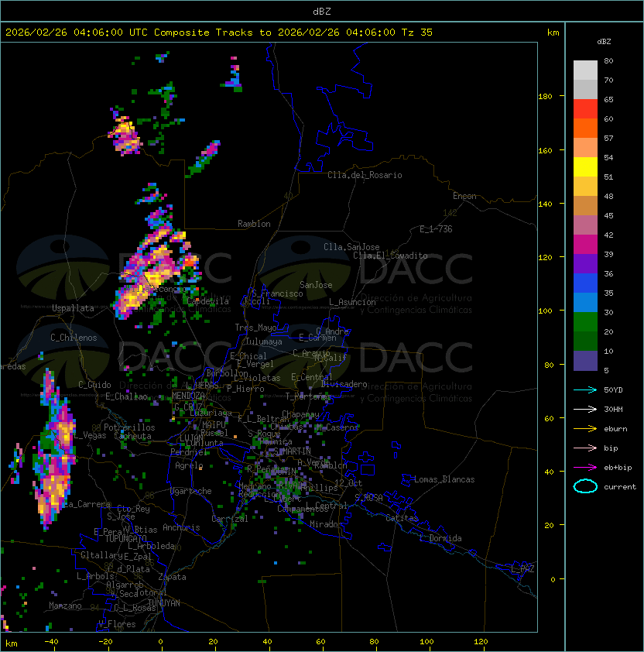Select the slate 5-10 dBZ swatch
644x652 pixels.
pos(585,361)
